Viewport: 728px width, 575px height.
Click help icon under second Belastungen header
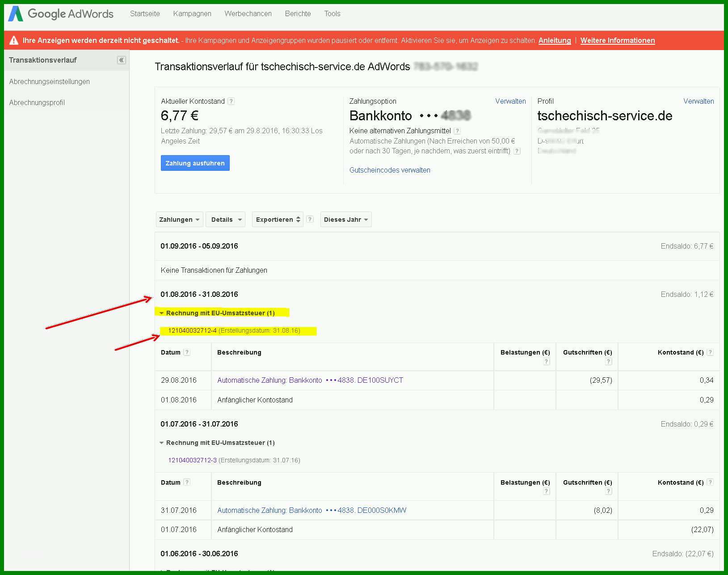(546, 491)
